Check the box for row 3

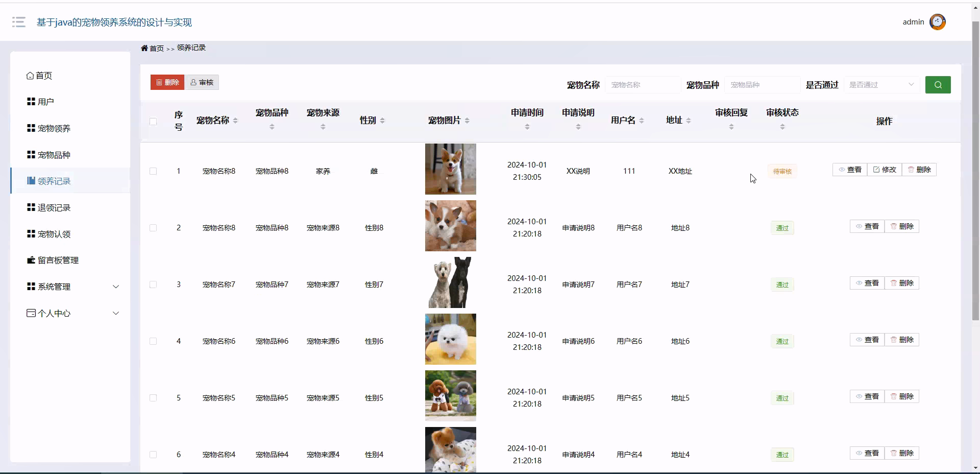click(x=153, y=285)
